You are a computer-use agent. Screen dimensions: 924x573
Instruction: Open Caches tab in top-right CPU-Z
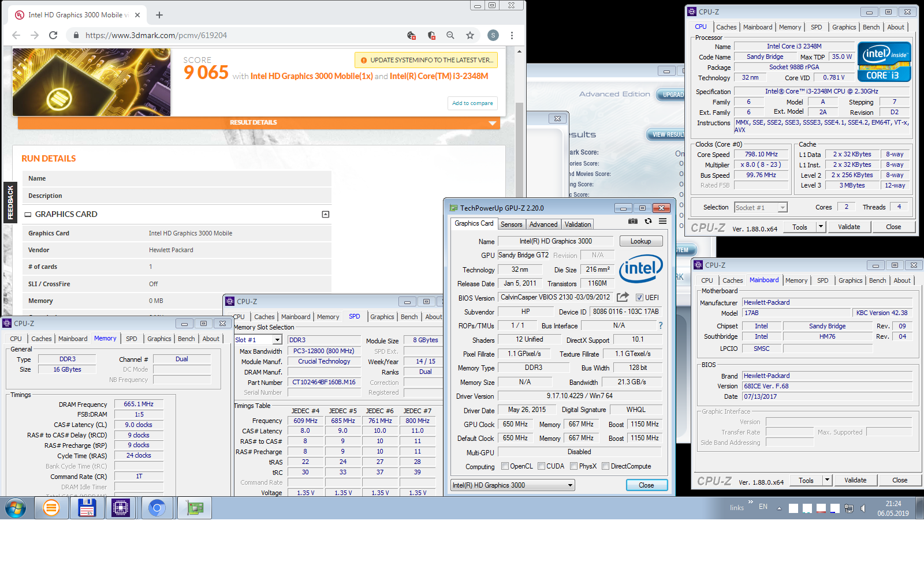click(726, 27)
